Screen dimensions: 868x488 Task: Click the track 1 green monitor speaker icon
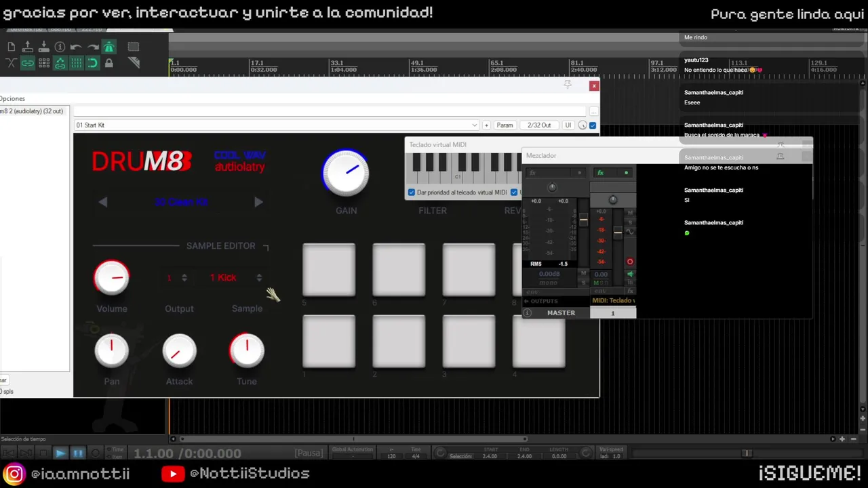click(630, 274)
